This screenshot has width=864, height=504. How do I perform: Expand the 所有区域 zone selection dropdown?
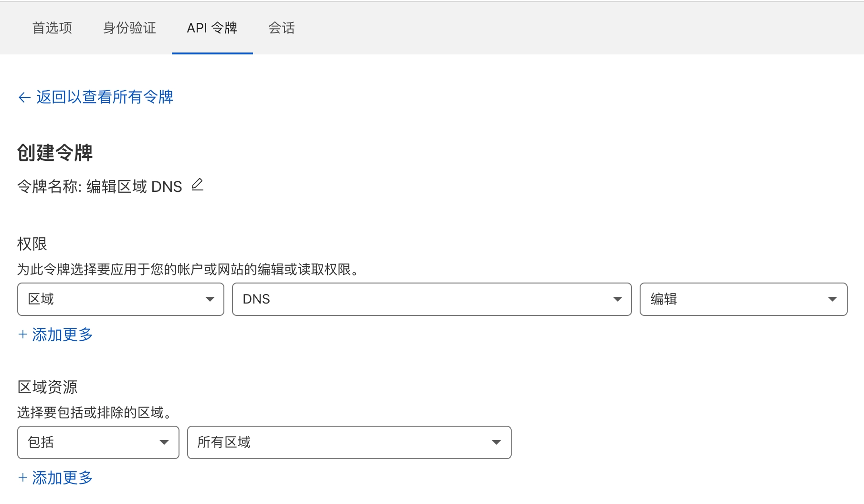coord(349,442)
